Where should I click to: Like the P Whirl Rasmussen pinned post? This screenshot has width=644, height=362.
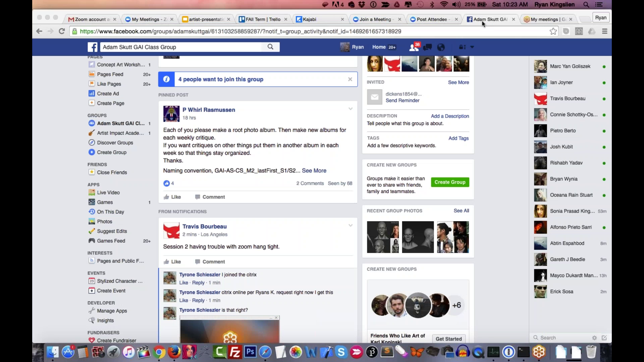tap(172, 197)
